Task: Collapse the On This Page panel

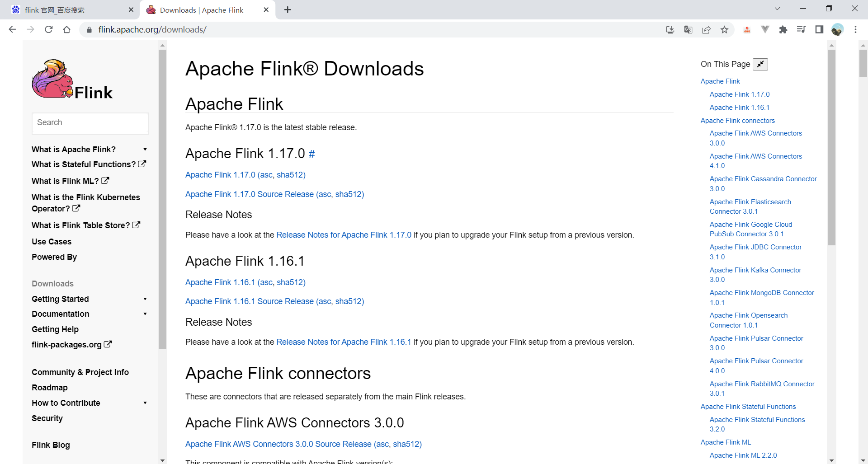Action: pos(760,64)
